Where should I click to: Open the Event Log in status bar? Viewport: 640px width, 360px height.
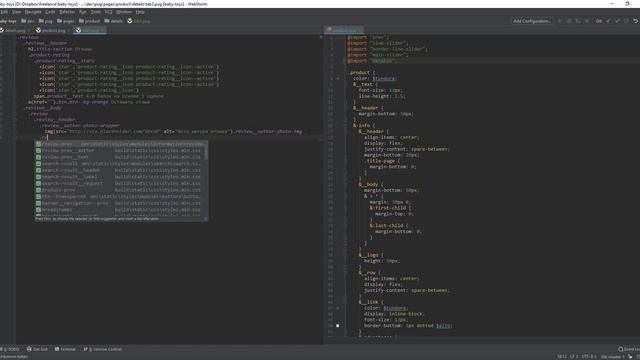629,349
